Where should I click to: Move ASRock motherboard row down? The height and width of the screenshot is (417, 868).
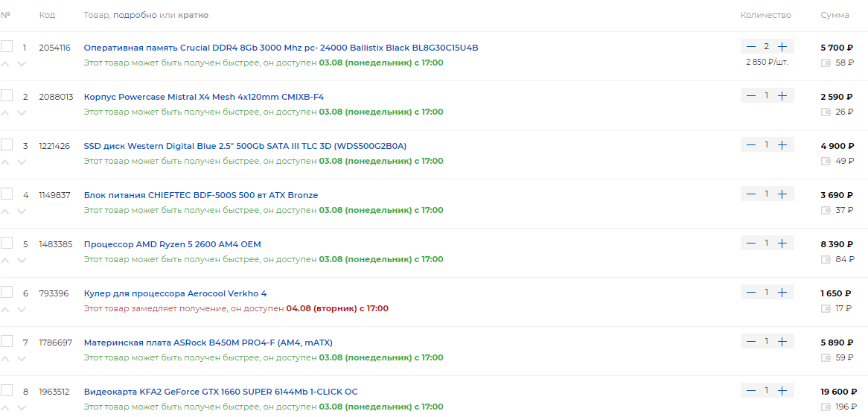22,359
